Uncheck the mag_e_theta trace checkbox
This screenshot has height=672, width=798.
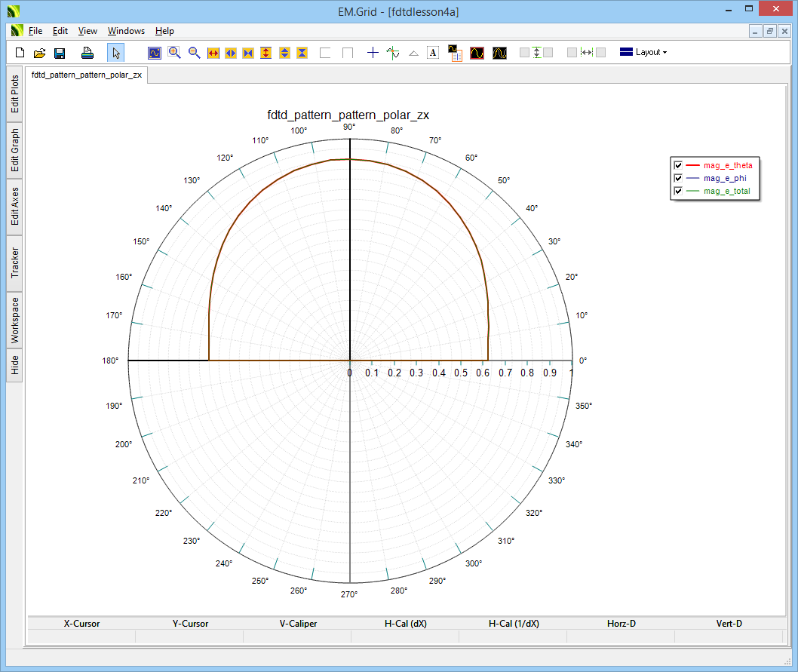point(678,165)
